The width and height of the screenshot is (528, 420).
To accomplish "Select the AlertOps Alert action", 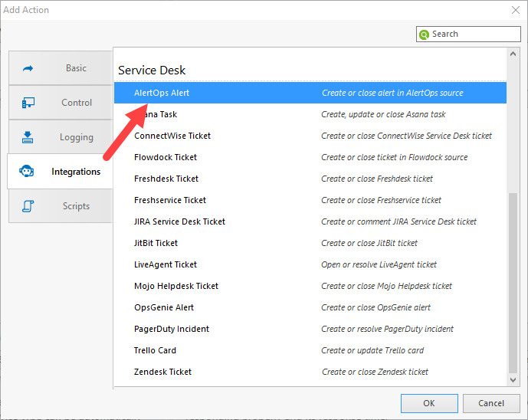I will pos(310,93).
